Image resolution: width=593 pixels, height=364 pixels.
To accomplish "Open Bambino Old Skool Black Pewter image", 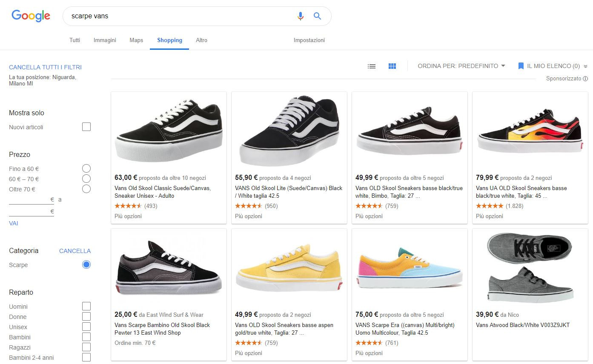I will click(x=169, y=268).
